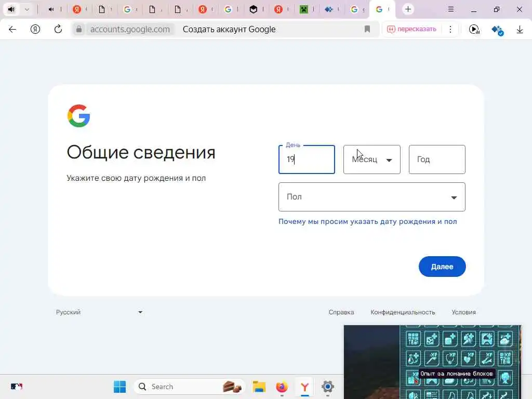The width and height of the screenshot is (532, 399).
Task: Click the accounts.google.com address field
Action: click(x=130, y=30)
